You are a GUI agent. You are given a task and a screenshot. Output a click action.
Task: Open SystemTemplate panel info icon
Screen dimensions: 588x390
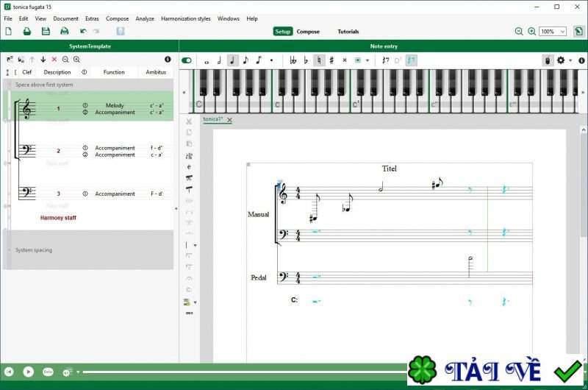[168, 60]
